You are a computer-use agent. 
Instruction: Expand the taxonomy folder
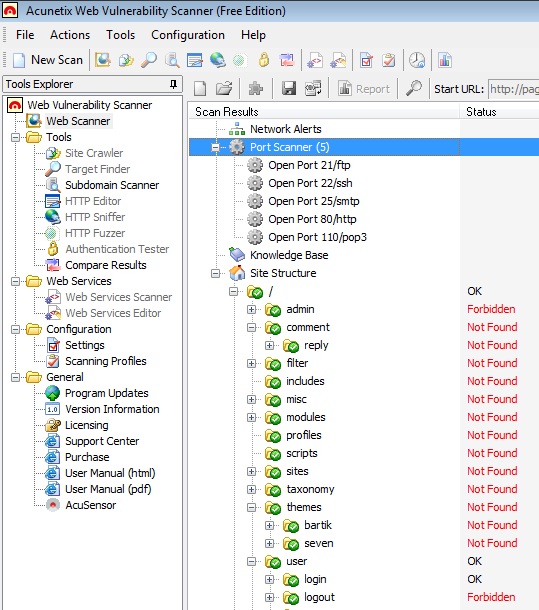pyautogui.click(x=251, y=489)
